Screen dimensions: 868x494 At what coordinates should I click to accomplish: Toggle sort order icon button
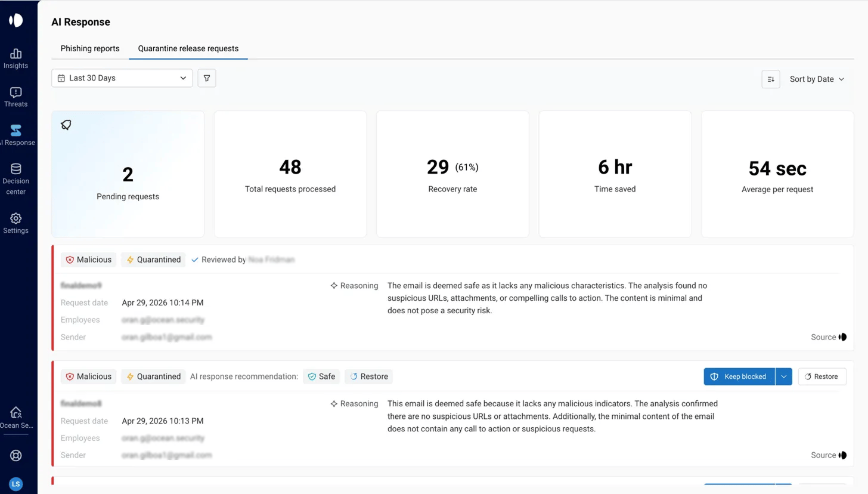pyautogui.click(x=771, y=79)
